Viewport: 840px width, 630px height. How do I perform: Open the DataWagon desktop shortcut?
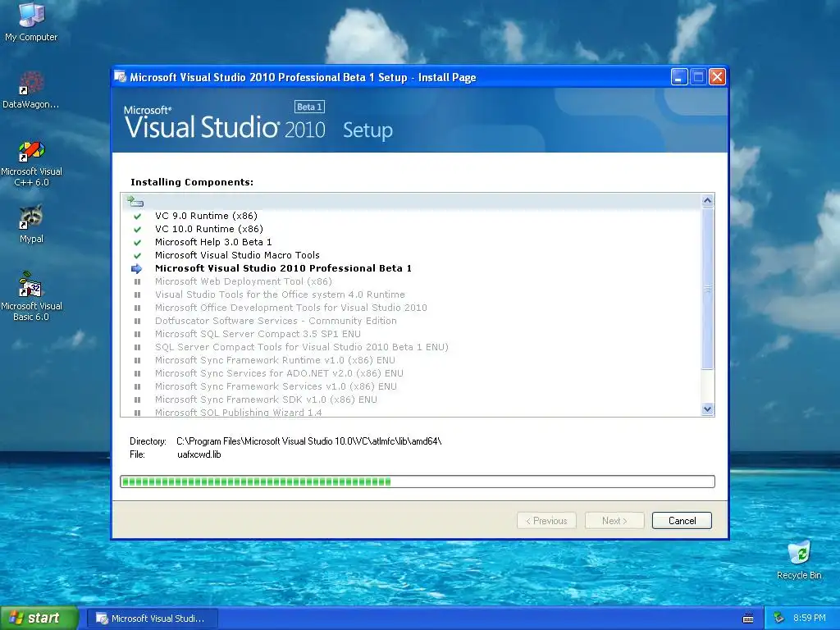coord(31,90)
